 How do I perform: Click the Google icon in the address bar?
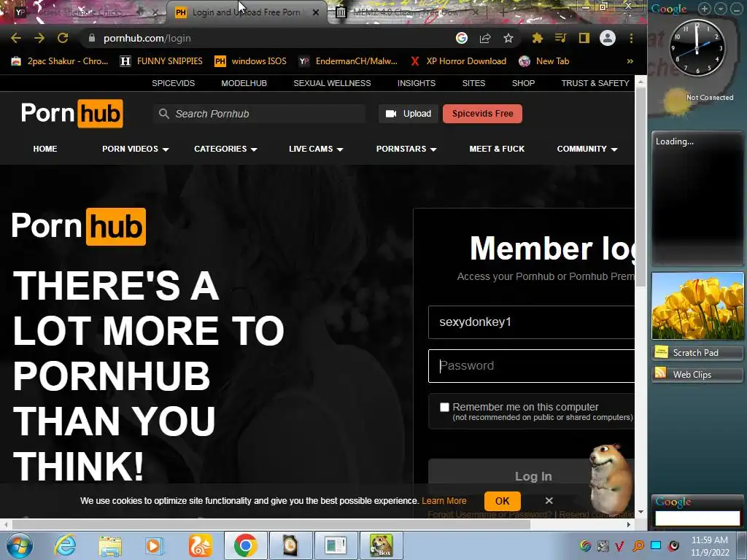pos(461,38)
